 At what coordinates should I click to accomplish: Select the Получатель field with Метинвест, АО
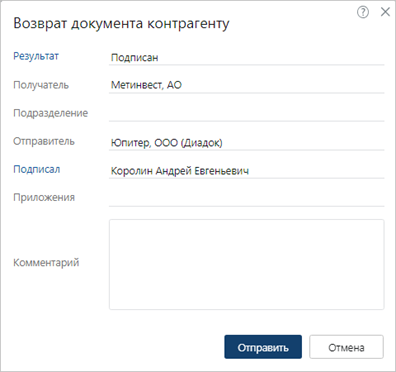click(x=246, y=85)
